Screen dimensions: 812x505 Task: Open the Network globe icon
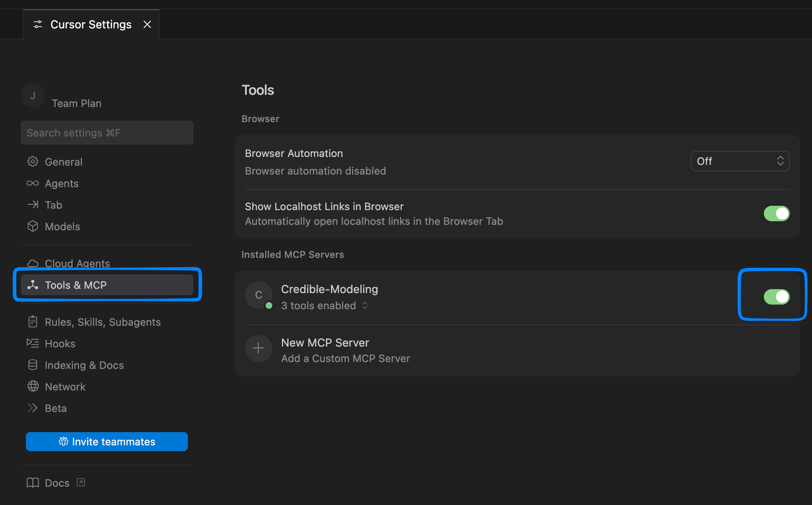coord(33,386)
